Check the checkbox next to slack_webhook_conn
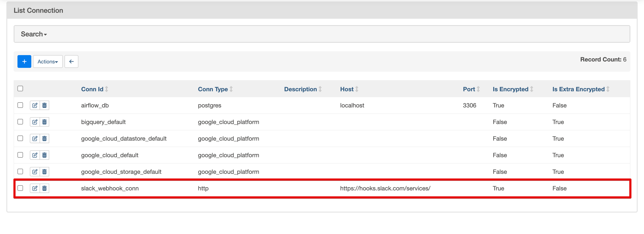644x234 pixels. pos(20,188)
